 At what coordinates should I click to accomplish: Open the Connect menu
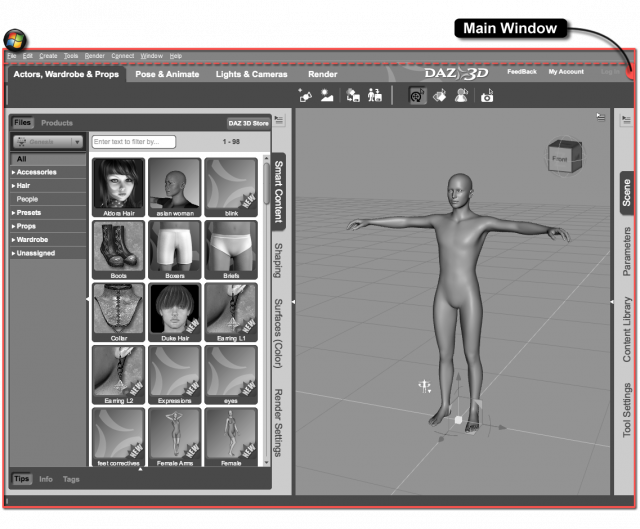coord(122,56)
